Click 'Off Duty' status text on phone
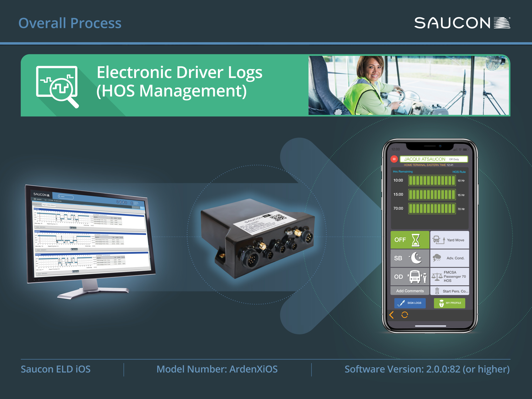The image size is (532, 399). pos(454,159)
